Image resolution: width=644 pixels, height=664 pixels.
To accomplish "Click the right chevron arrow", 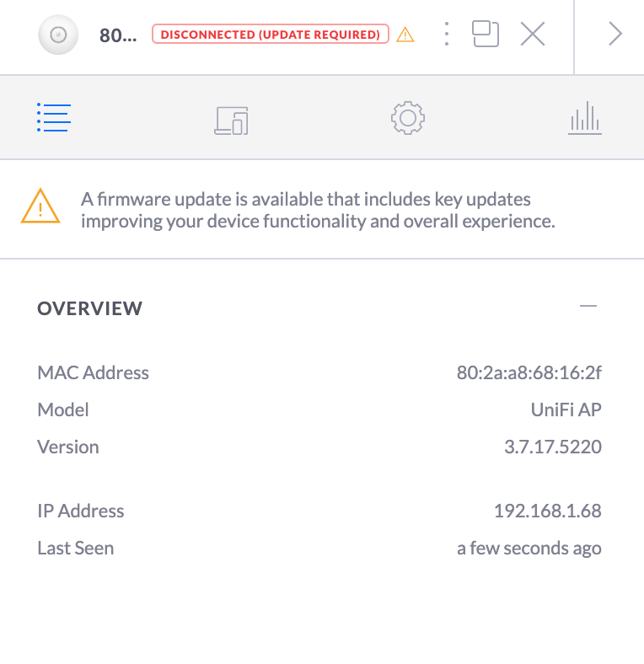I will [615, 35].
